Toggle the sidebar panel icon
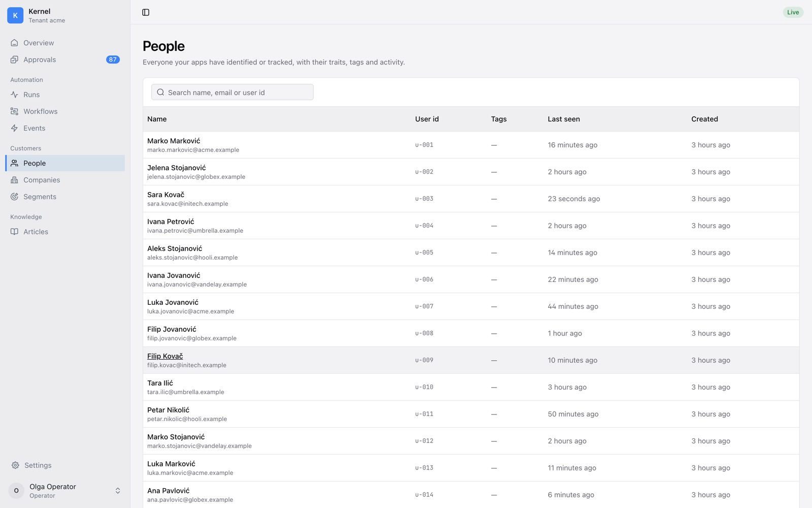This screenshot has height=508, width=812. [x=146, y=12]
